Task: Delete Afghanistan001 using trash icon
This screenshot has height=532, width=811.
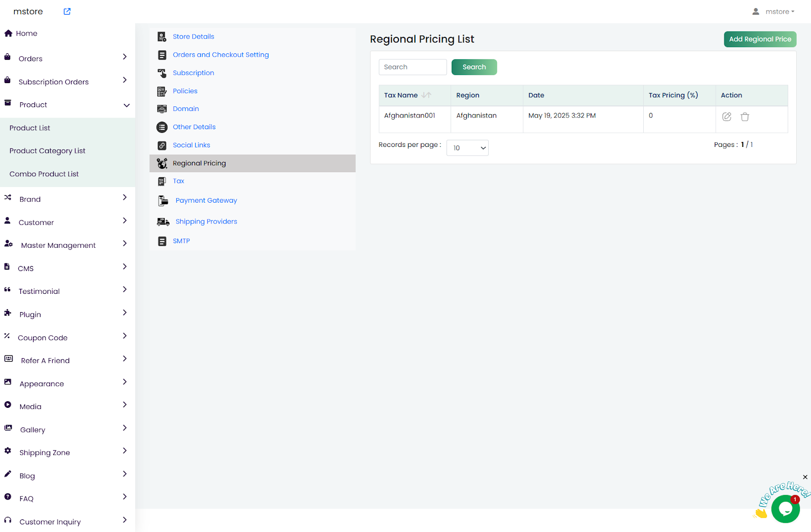Action: click(745, 117)
